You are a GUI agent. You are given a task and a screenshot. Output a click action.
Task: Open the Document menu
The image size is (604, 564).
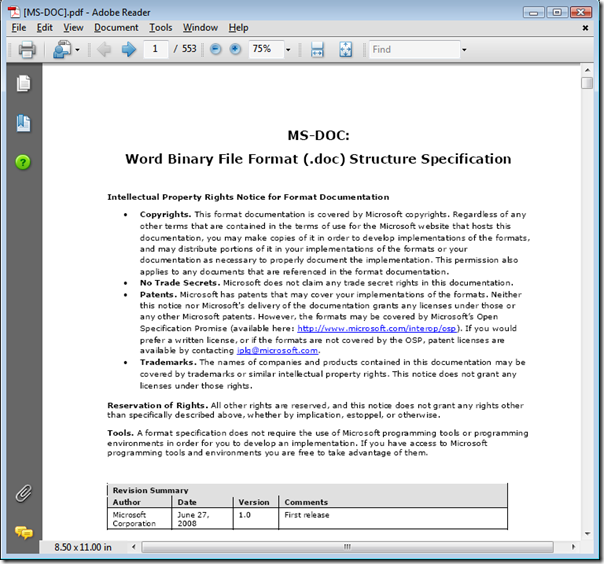(x=116, y=27)
